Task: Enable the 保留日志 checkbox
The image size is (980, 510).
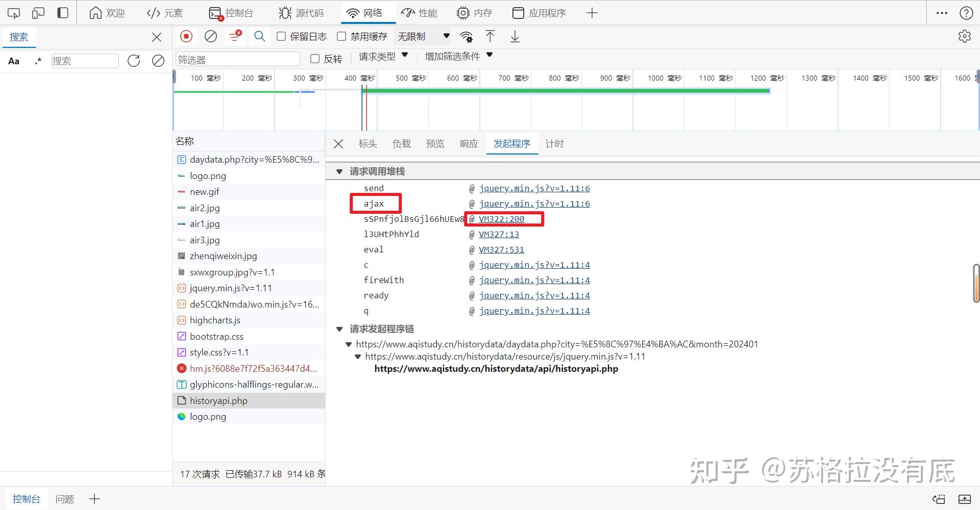Action: tap(281, 36)
